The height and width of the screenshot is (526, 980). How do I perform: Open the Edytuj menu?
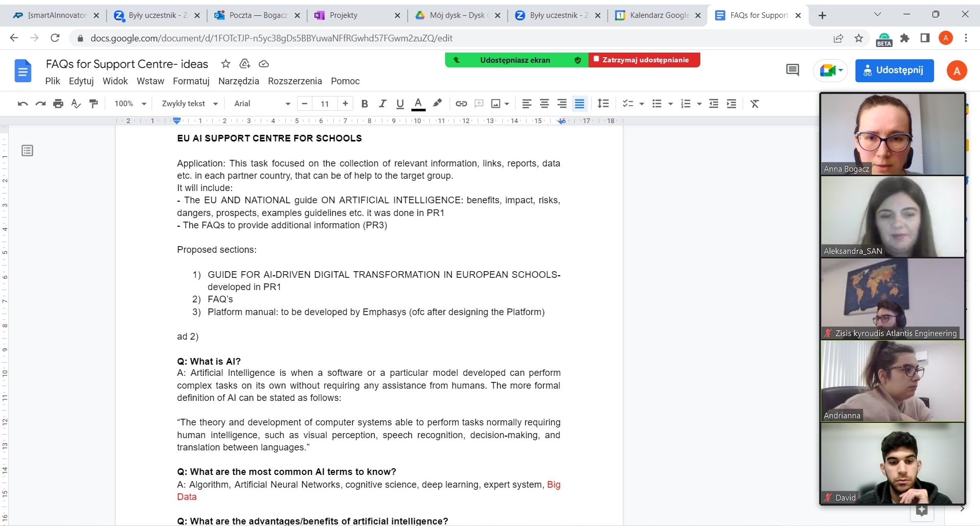pyautogui.click(x=81, y=81)
